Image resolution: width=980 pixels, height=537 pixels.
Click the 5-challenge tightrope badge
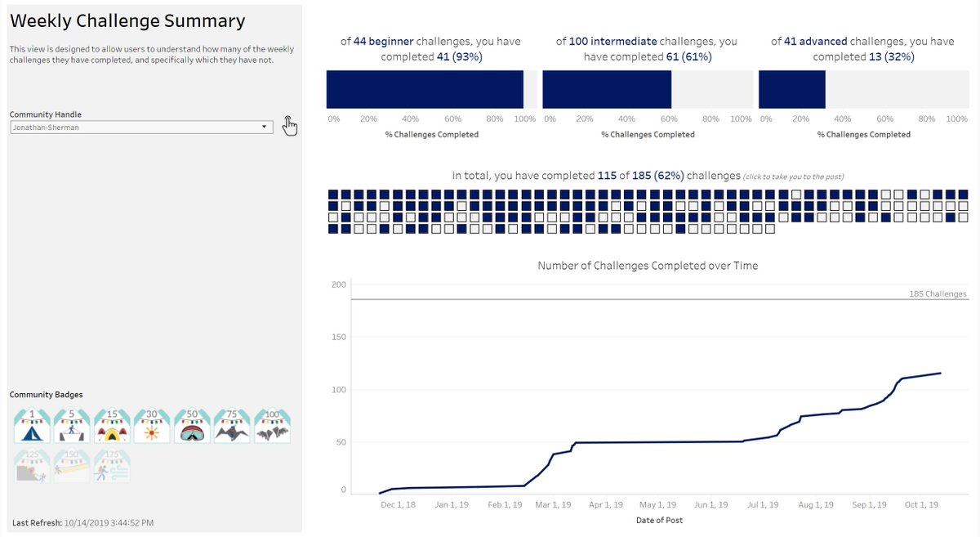(71, 426)
